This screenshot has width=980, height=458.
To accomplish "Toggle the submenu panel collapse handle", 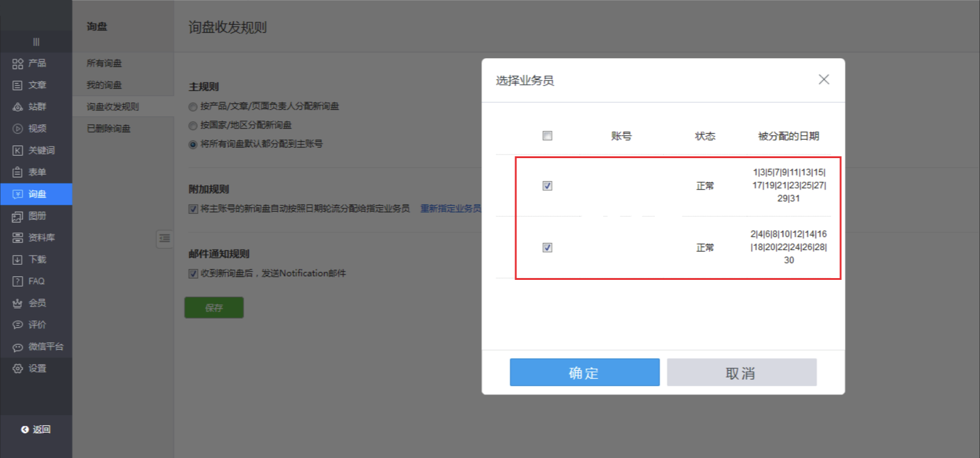I will [164, 239].
